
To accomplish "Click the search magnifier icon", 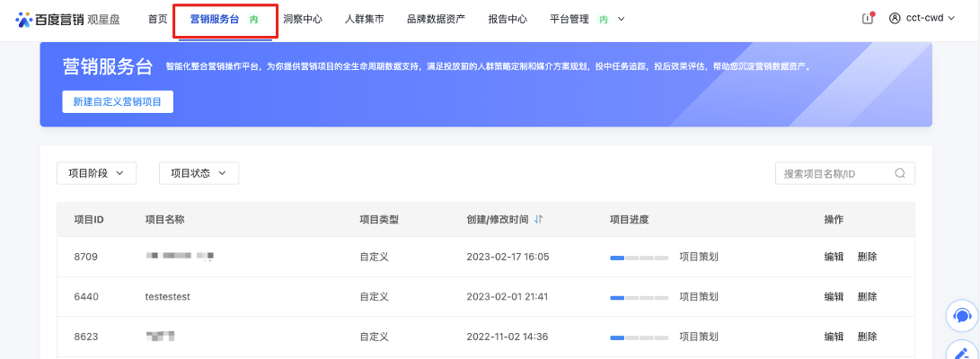I will (900, 173).
